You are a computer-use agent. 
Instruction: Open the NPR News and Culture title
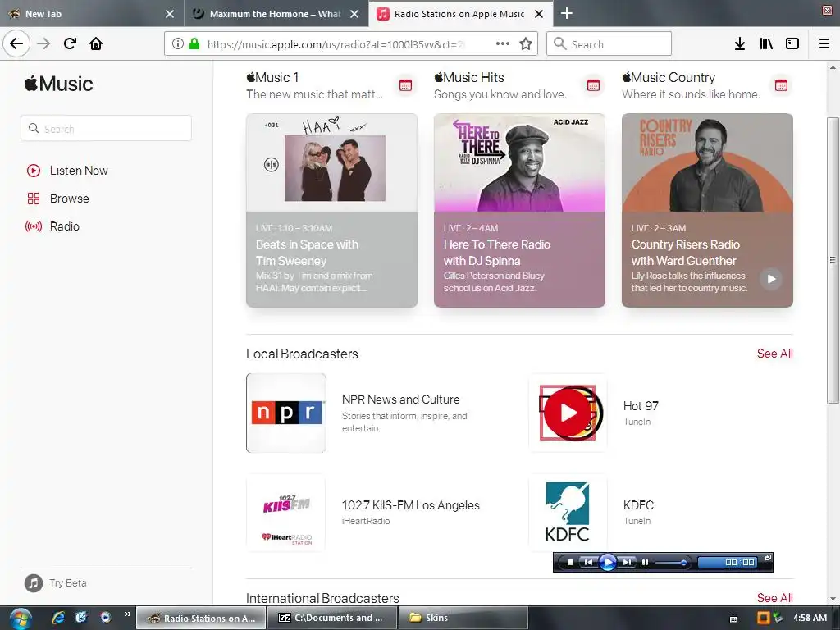coord(400,399)
